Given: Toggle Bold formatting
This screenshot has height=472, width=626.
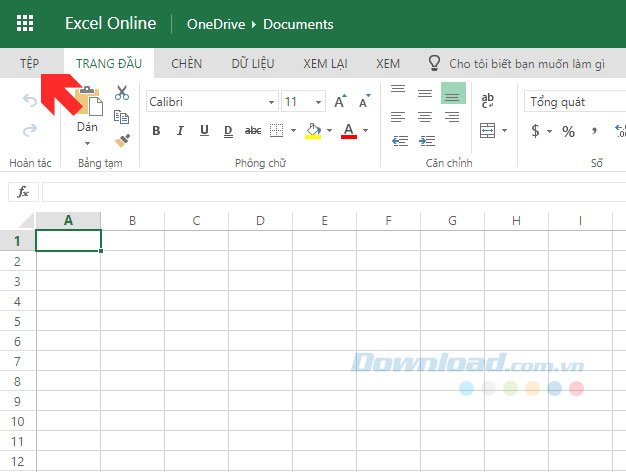Looking at the screenshot, I should [156, 131].
